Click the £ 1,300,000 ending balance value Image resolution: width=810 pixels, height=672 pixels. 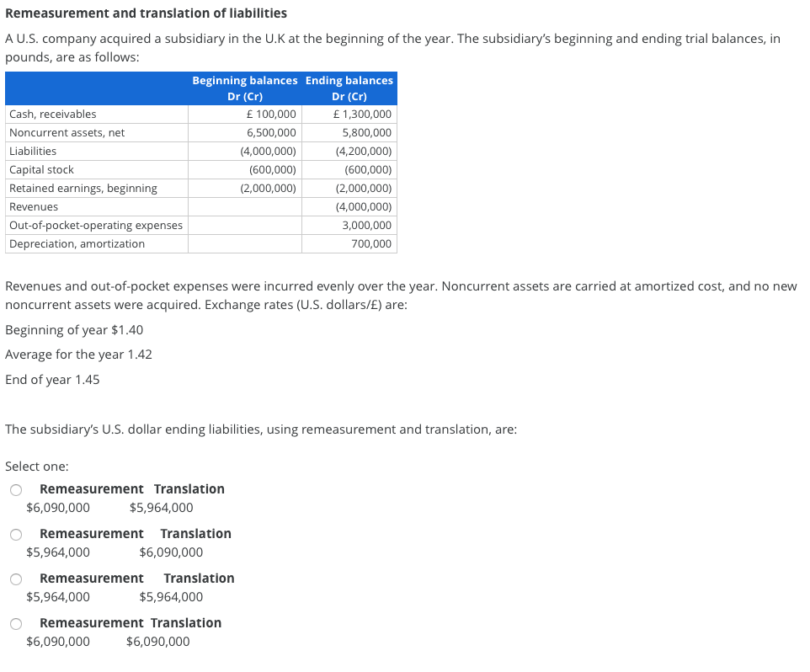[x=359, y=114]
